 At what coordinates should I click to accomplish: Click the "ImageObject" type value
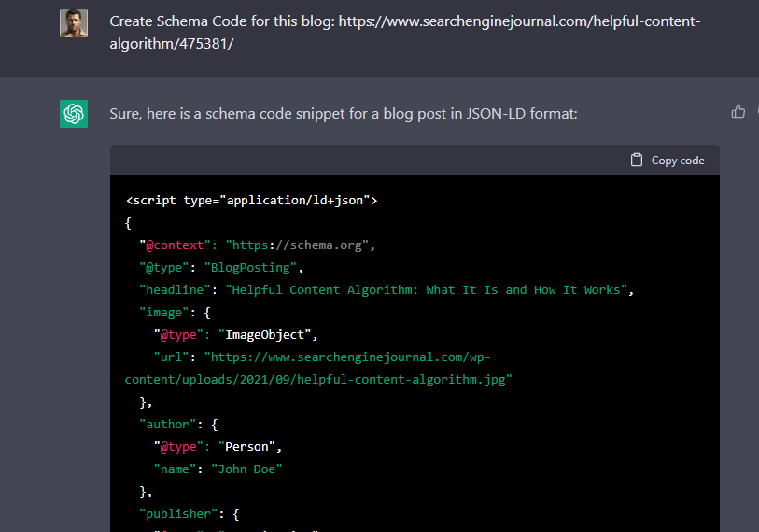click(x=264, y=335)
